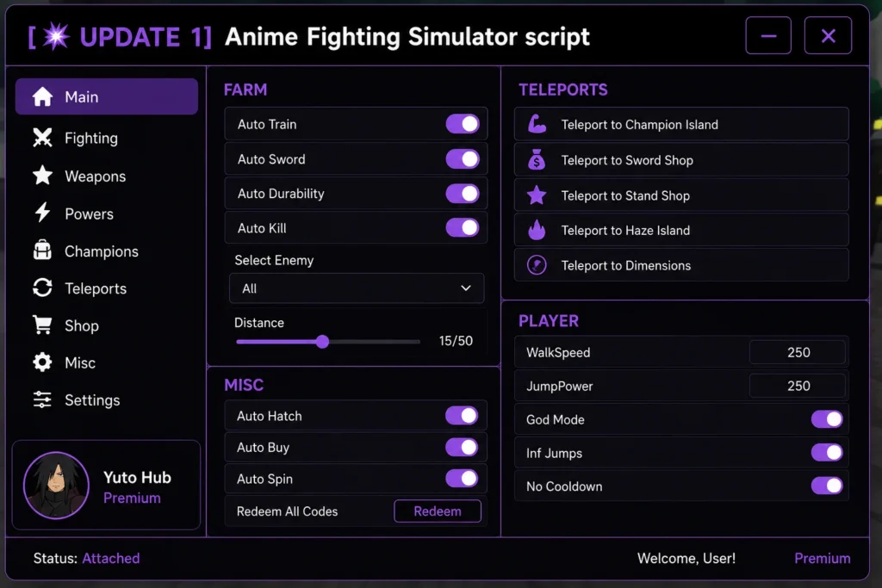
Task: Click the starburst icon in title bar
Action: [x=56, y=36]
